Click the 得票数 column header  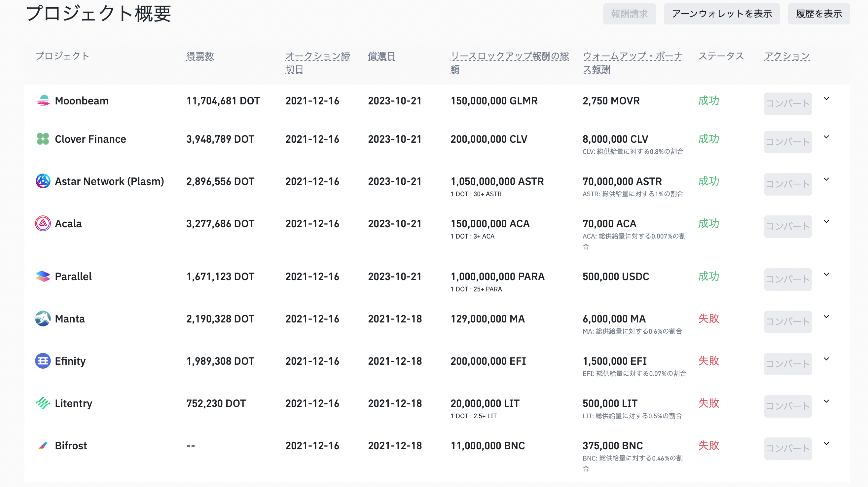(x=200, y=56)
